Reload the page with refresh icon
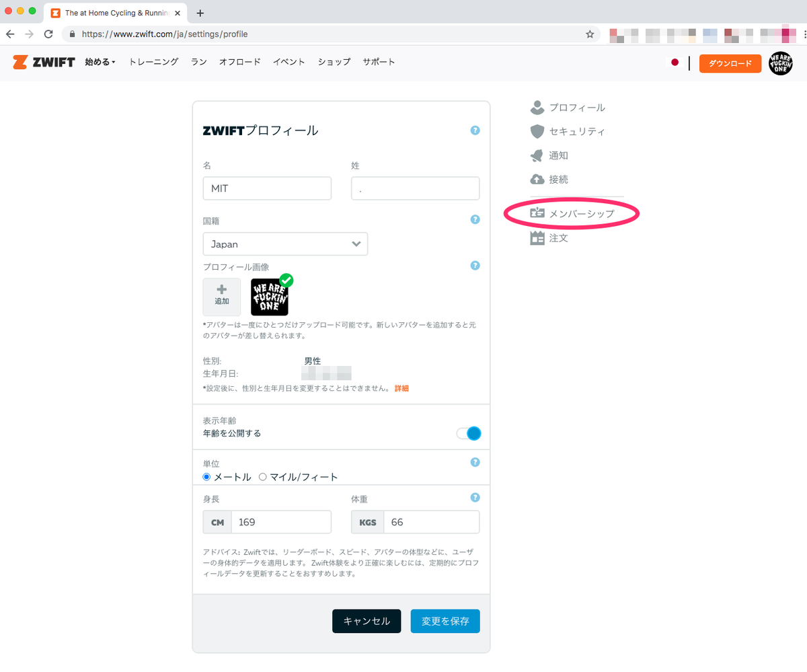The image size is (807, 672). pyautogui.click(x=48, y=34)
